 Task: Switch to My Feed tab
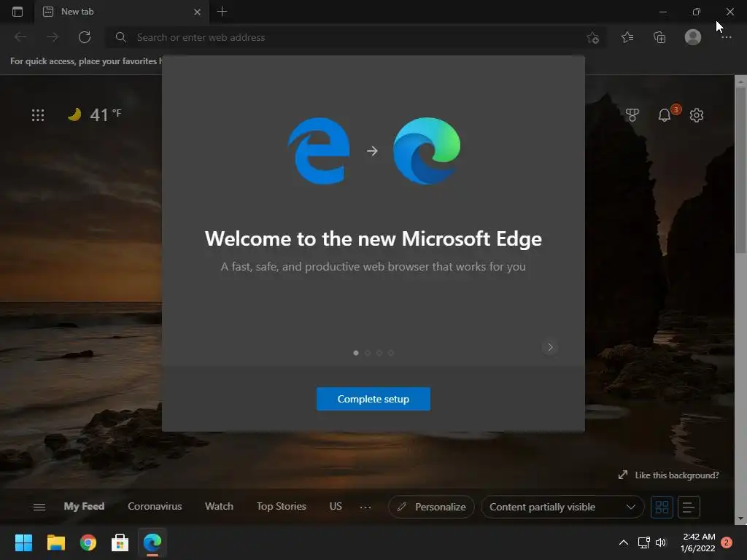84,506
